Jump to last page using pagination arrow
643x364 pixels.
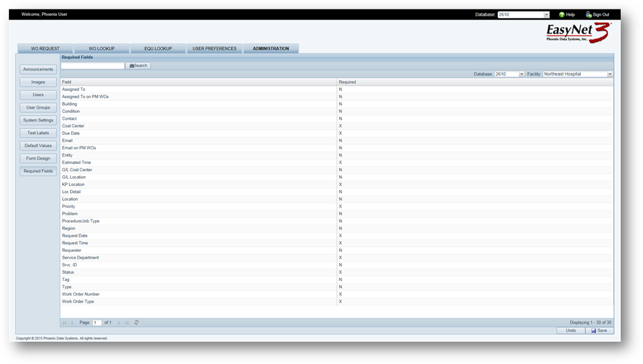(x=127, y=322)
